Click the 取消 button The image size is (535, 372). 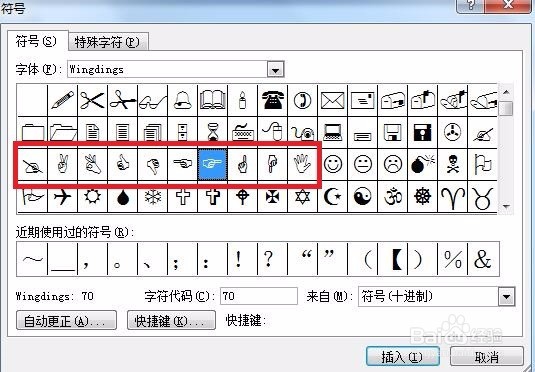[487, 357]
